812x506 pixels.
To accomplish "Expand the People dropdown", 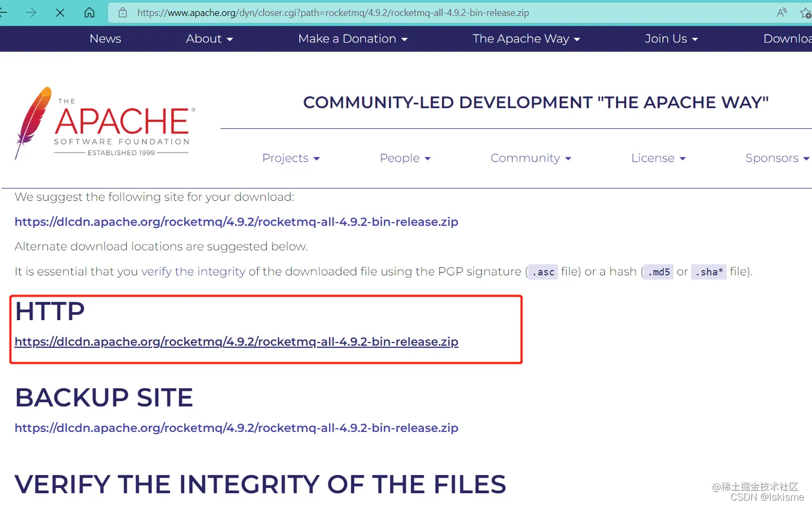I will [x=405, y=158].
